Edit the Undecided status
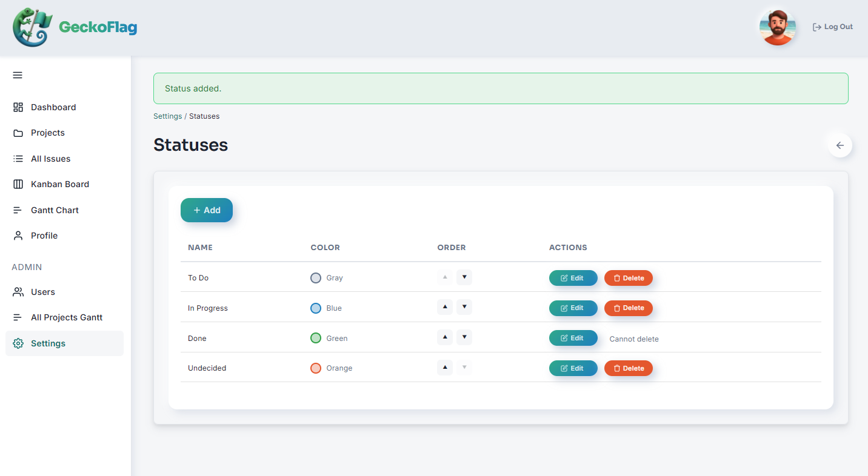Screen dimensions: 868x476 coord(573,368)
